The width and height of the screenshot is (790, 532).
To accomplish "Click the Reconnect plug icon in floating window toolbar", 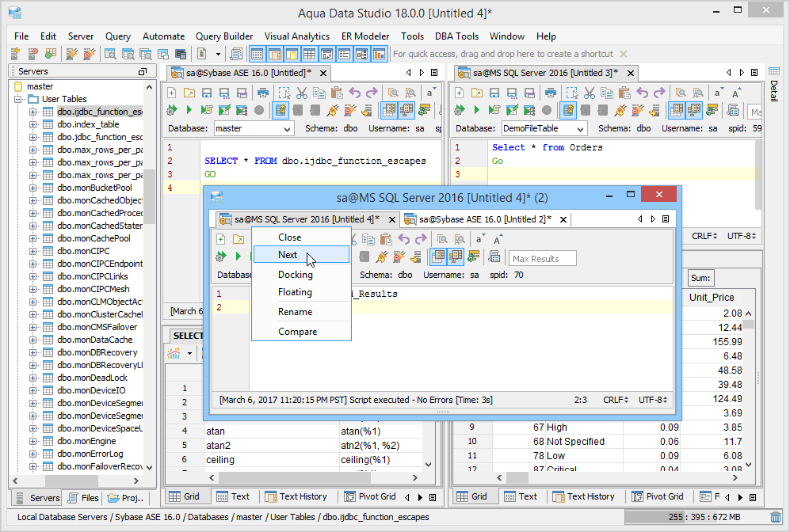I will click(x=382, y=256).
